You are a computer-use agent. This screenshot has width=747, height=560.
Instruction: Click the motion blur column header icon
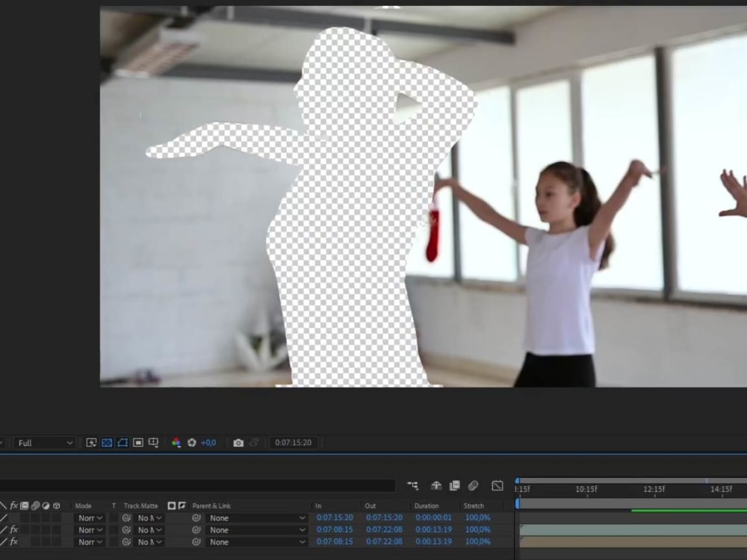[35, 505]
